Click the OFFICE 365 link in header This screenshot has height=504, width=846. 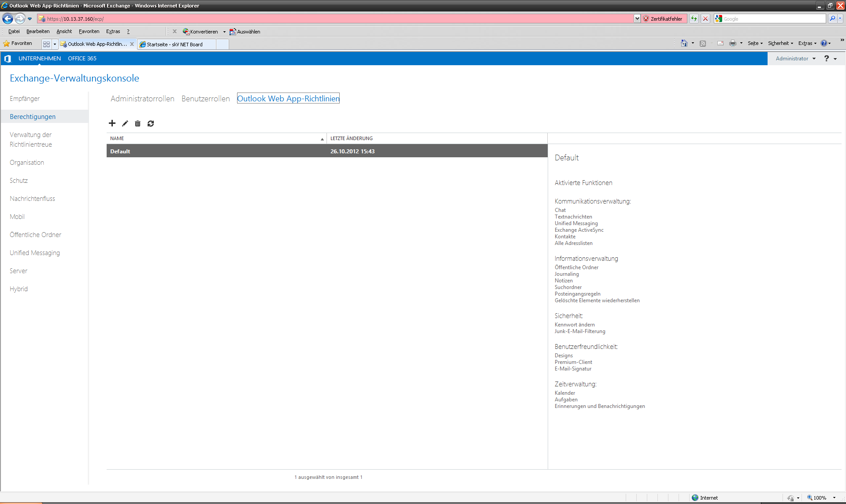click(82, 59)
